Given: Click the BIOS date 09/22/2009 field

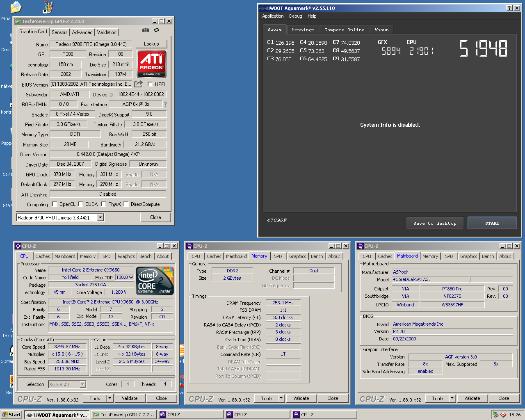Looking at the screenshot, I should point(452,339).
